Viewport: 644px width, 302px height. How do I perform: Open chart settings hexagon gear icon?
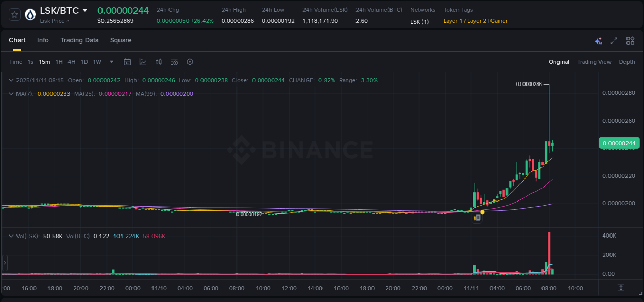190,62
